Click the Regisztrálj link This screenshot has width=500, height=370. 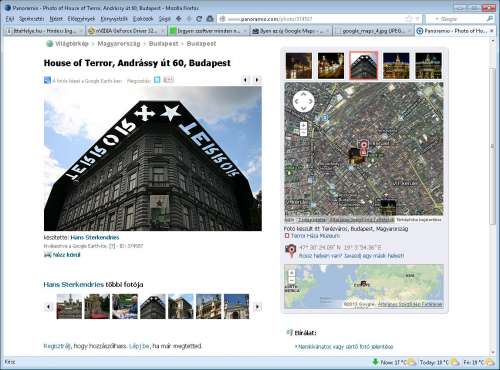pyautogui.click(x=57, y=346)
